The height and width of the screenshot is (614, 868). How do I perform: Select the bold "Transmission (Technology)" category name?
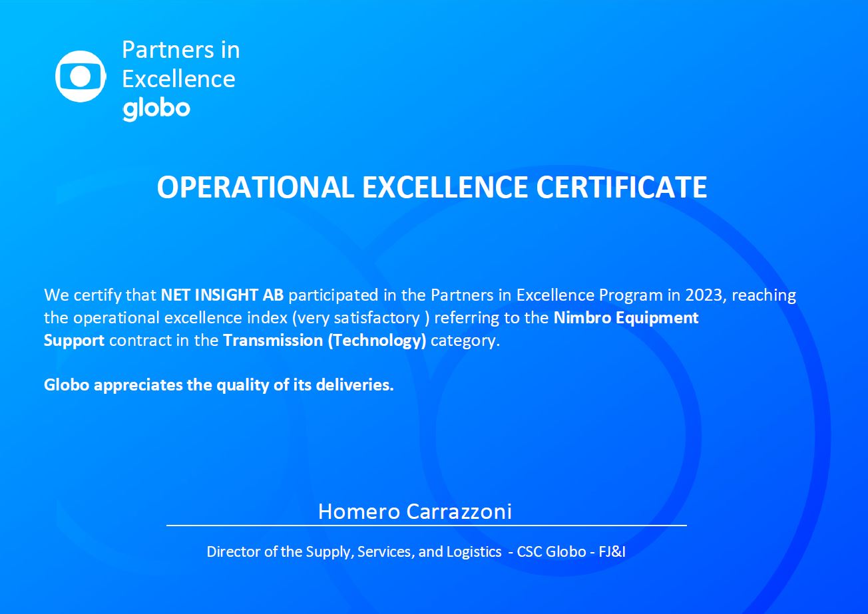[325, 341]
